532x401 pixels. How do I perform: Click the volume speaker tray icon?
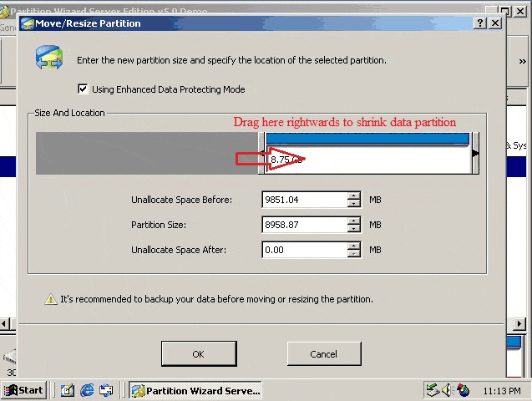coord(448,390)
